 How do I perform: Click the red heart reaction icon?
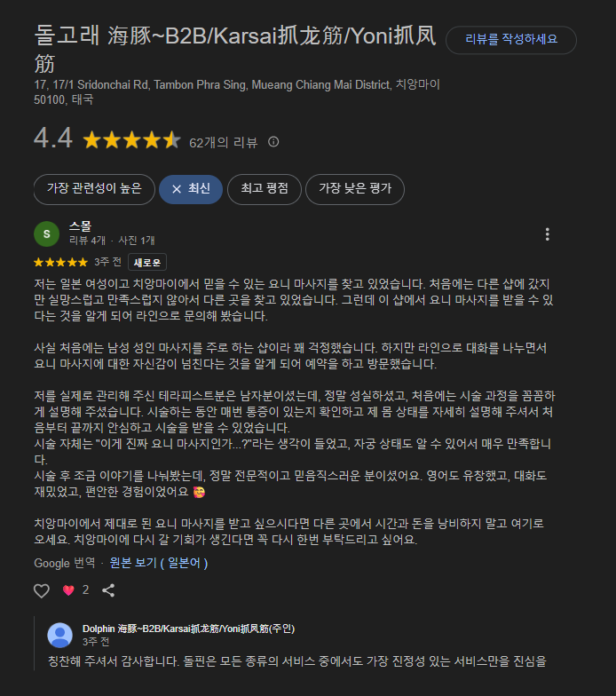coord(68,590)
